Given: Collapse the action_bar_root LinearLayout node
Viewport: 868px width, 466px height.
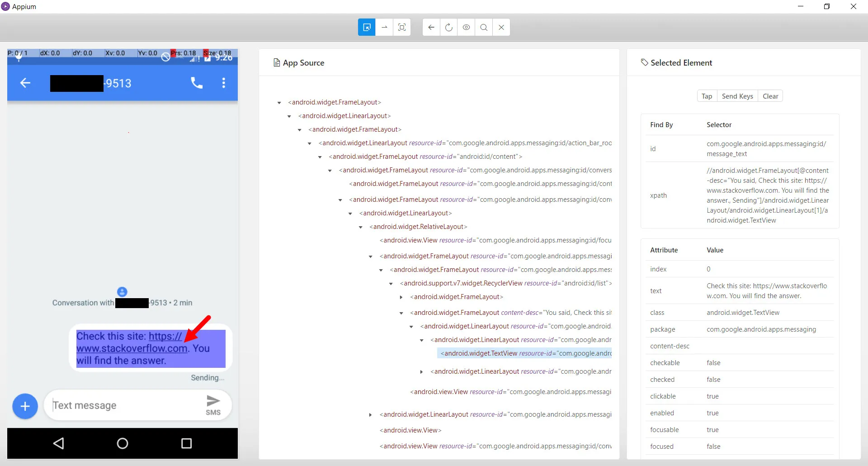Looking at the screenshot, I should (310, 143).
